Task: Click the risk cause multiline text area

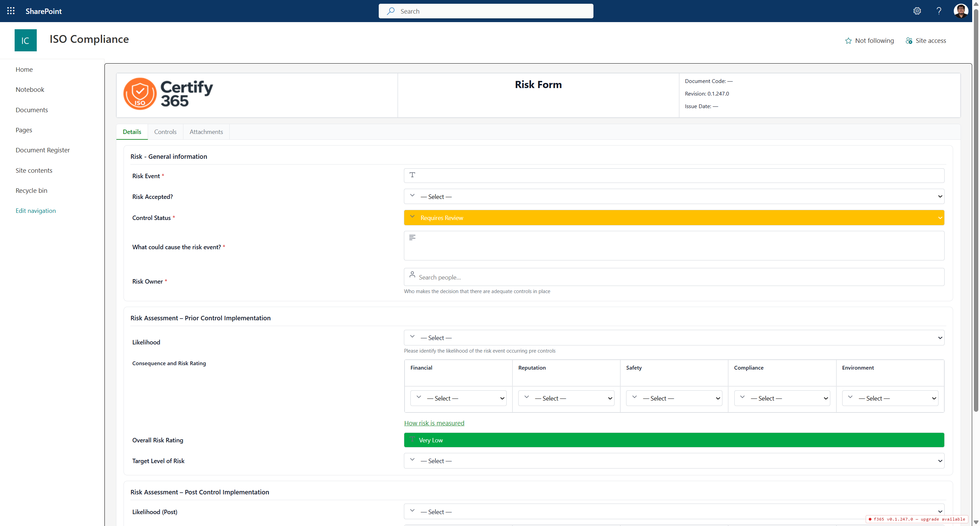Action: 674,245
